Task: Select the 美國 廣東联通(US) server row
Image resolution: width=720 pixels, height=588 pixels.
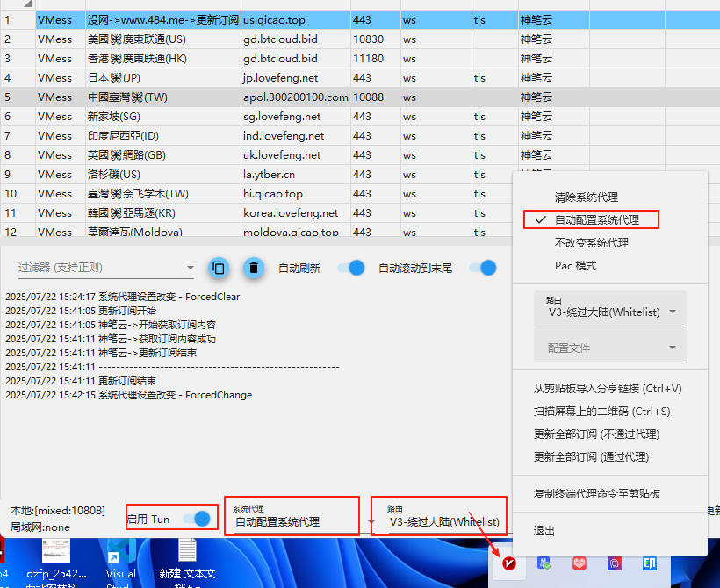Action: [x=360, y=39]
